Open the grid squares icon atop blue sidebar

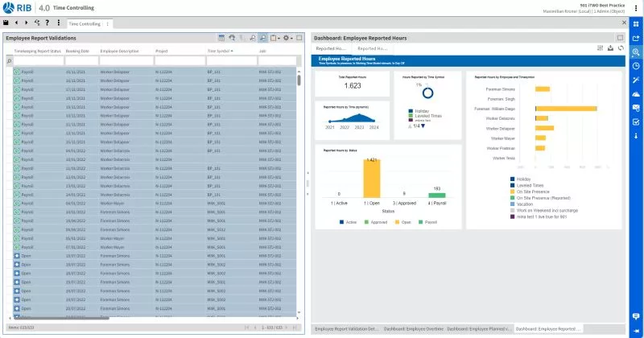636,24
